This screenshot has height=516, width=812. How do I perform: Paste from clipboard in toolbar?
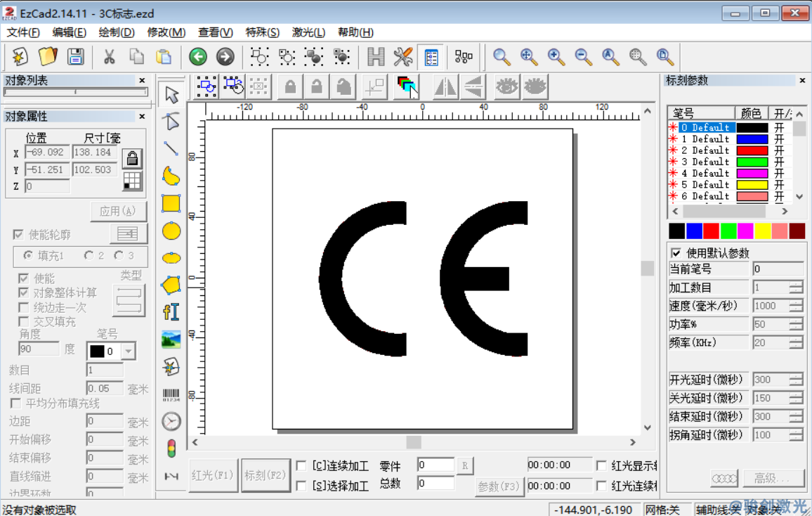[x=164, y=56]
